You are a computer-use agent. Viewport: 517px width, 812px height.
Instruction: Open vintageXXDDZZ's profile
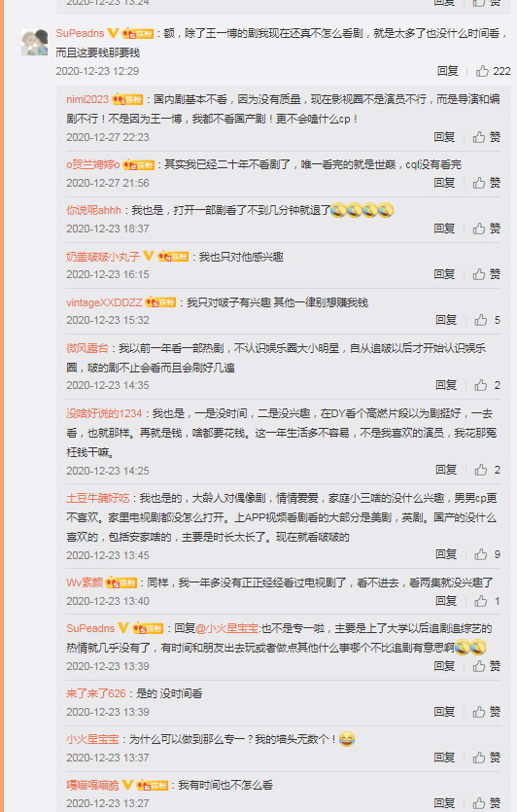pos(104,302)
